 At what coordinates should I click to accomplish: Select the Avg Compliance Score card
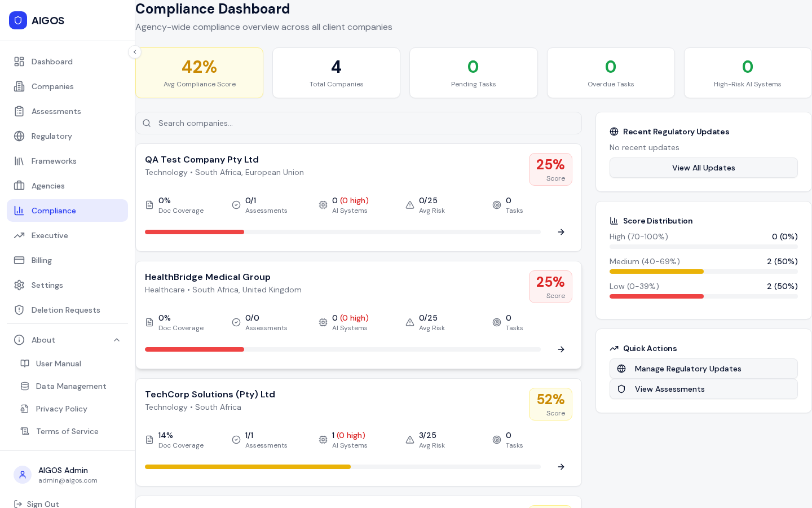199,73
